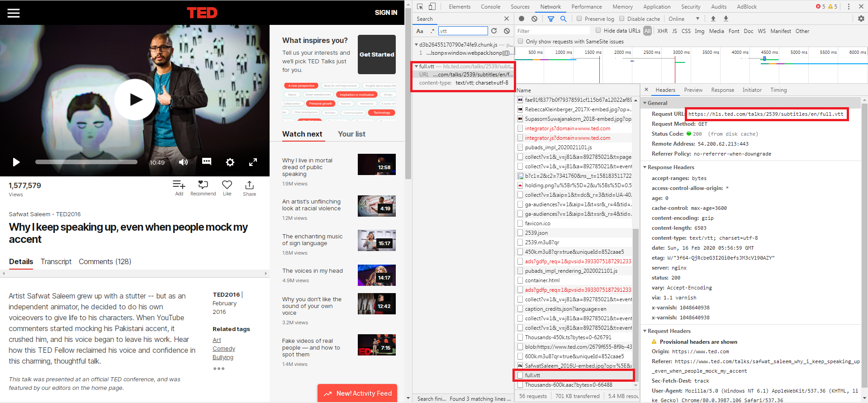Open the TED hamburger menu
Image resolution: width=868 pixels, height=403 pixels.
tap(14, 13)
